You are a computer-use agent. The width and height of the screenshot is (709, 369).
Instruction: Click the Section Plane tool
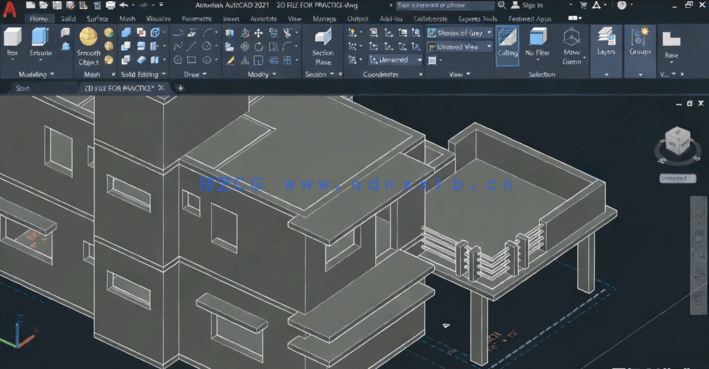323,46
